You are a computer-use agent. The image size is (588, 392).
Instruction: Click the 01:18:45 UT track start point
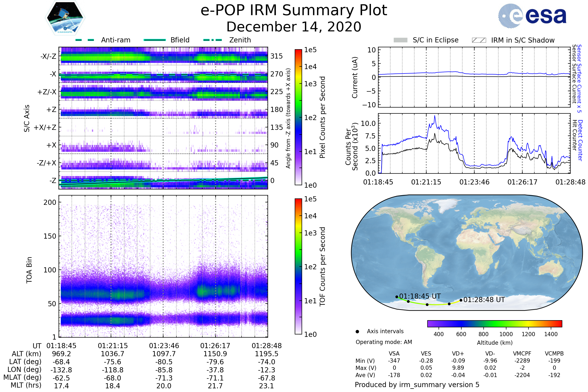[x=397, y=297]
